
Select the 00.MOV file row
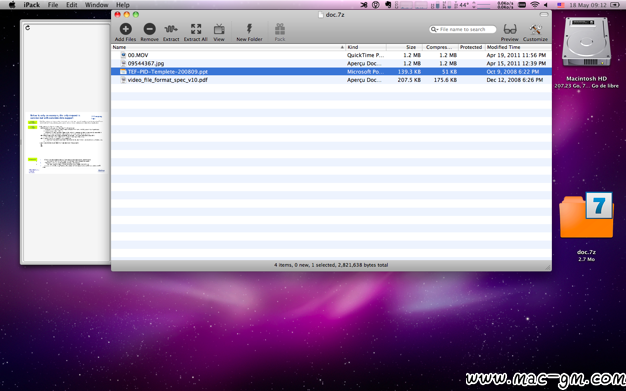[331, 55]
